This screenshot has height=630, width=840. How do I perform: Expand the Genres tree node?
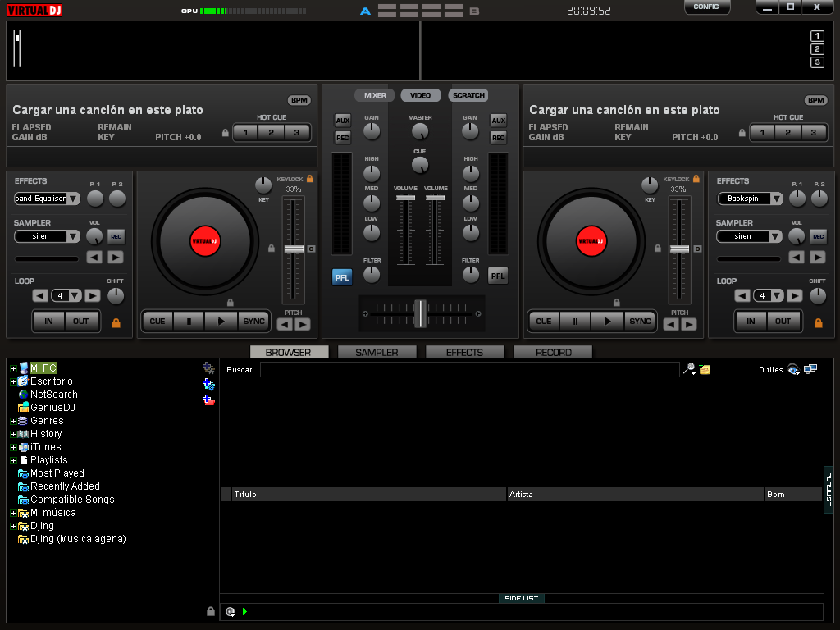[13, 421]
